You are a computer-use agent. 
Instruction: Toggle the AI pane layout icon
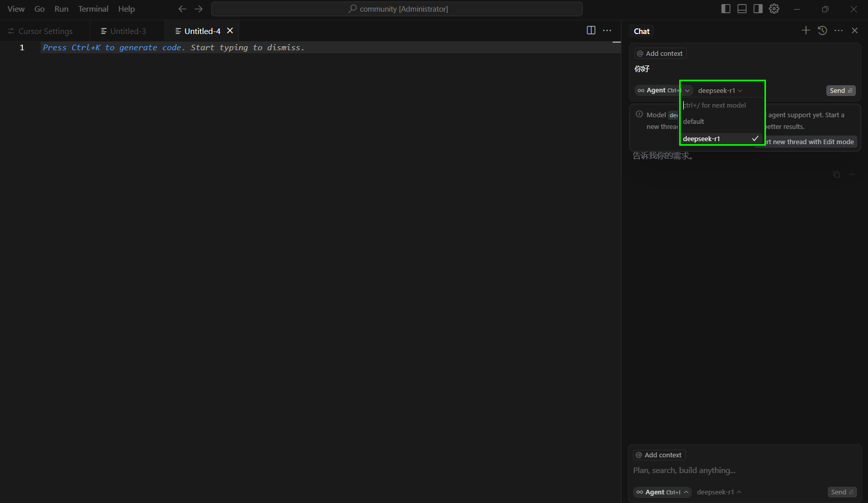pyautogui.click(x=757, y=9)
